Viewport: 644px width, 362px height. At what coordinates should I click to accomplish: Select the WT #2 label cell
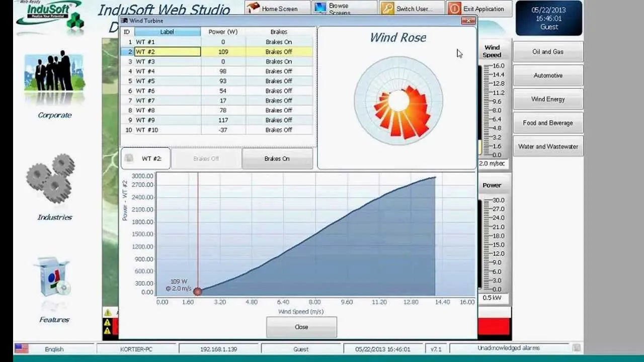click(167, 52)
